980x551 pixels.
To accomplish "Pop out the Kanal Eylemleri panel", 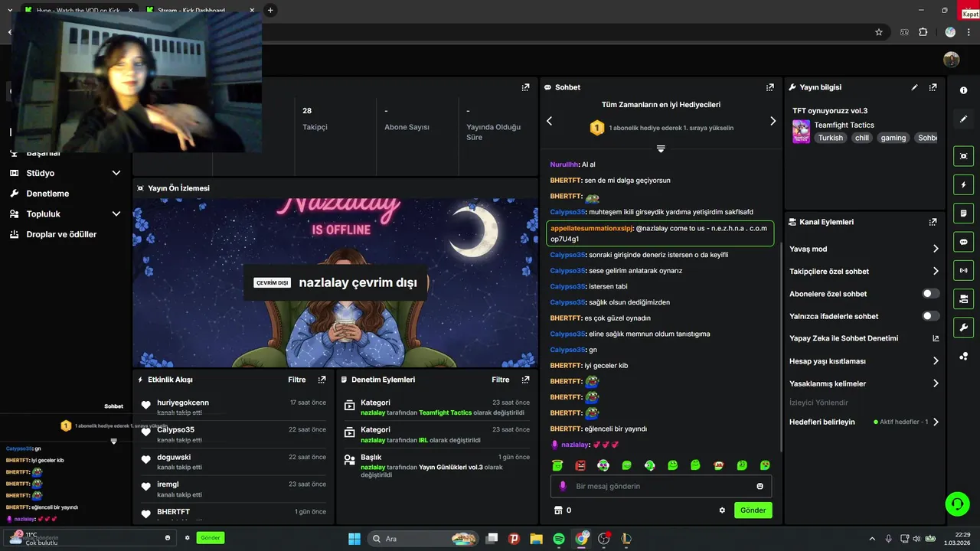I will [933, 222].
